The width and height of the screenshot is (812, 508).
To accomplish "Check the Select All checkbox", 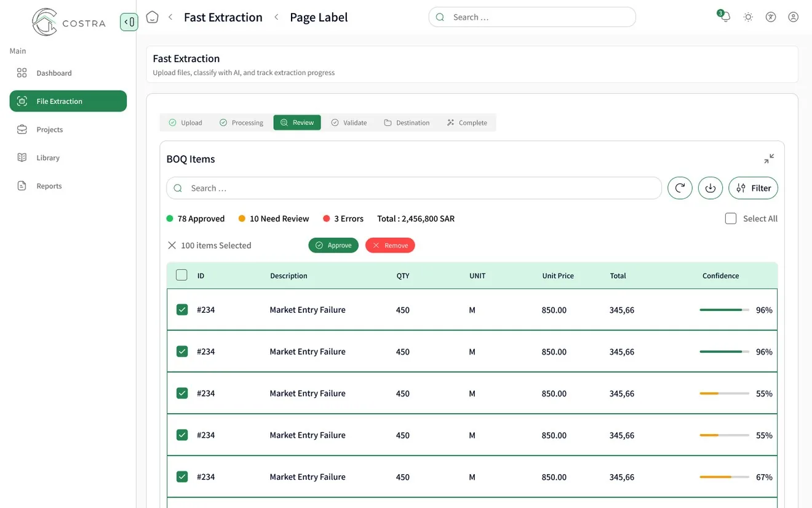I will [x=731, y=219].
